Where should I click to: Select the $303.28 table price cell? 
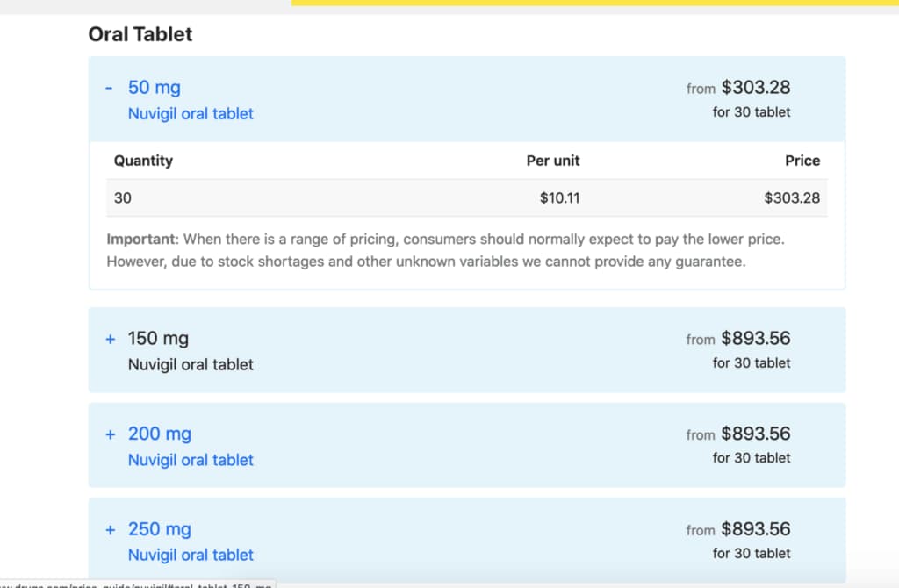click(793, 197)
